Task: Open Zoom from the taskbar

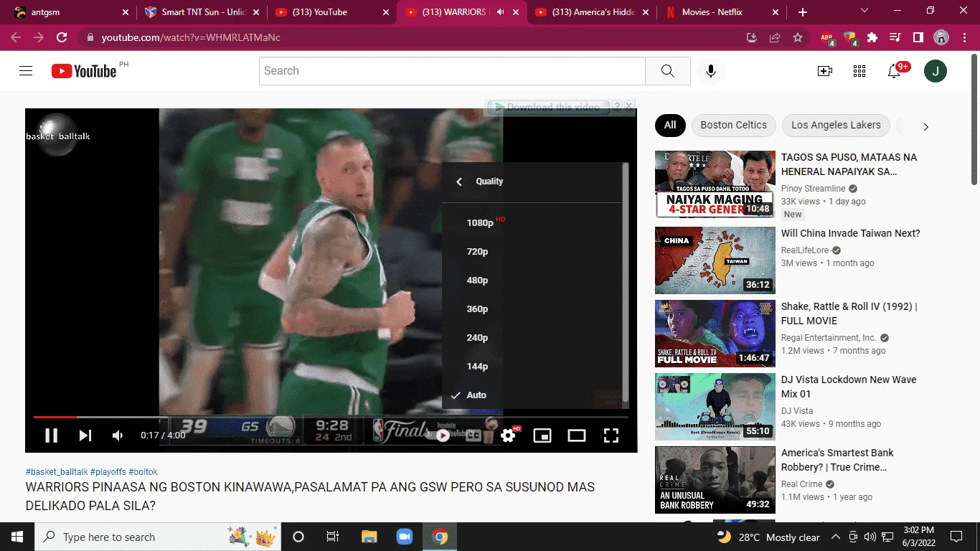Action: click(x=404, y=537)
